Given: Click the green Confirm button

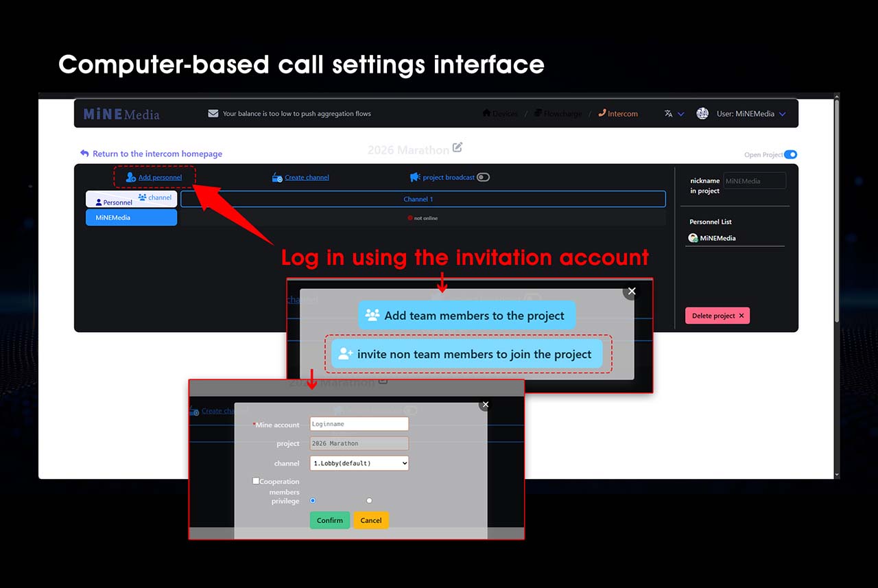Looking at the screenshot, I should [x=330, y=520].
